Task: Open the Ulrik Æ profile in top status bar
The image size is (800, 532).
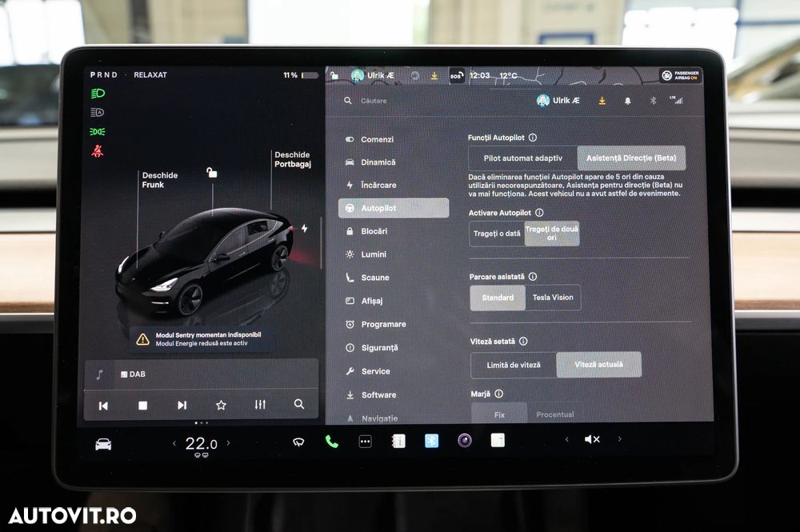Action: click(x=373, y=75)
